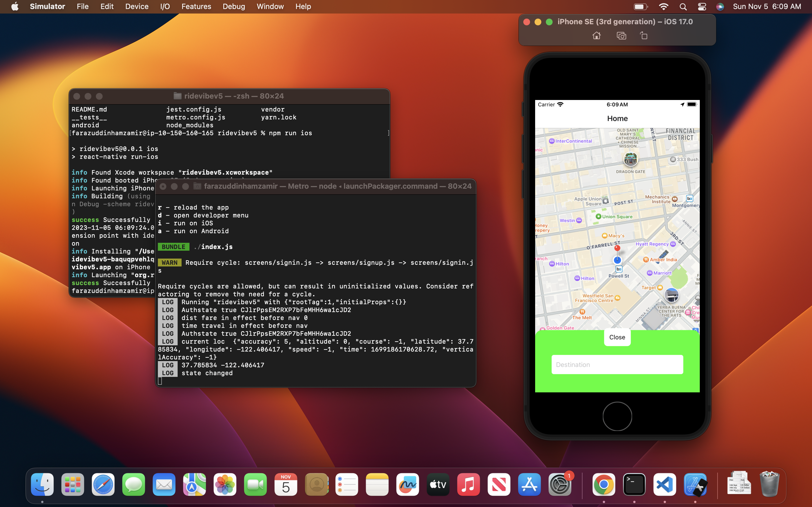The width and height of the screenshot is (812, 507).
Task: Tap the Hyatt Regency map marker
Action: click(x=673, y=244)
